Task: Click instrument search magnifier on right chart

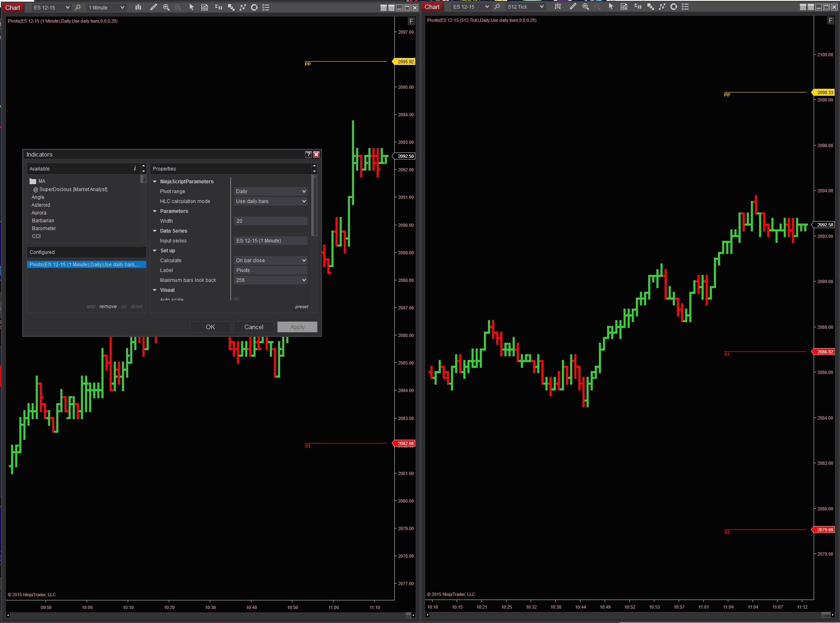Action: (497, 7)
